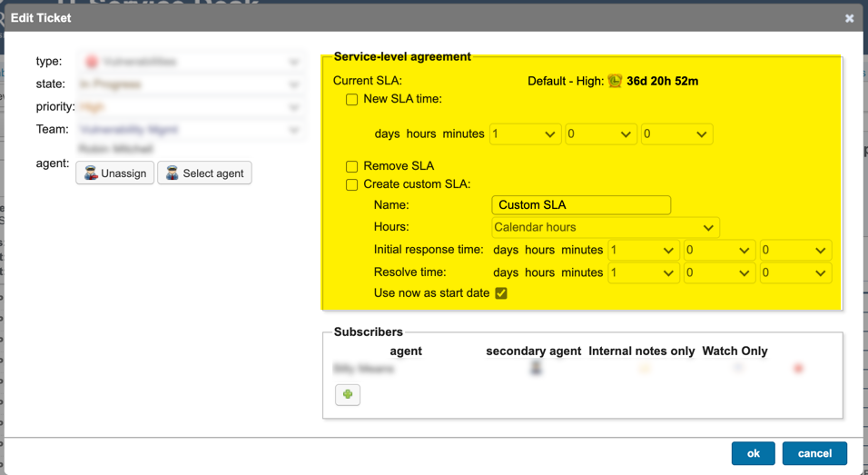
Task: Open Resolve time days dropdown
Action: click(643, 272)
